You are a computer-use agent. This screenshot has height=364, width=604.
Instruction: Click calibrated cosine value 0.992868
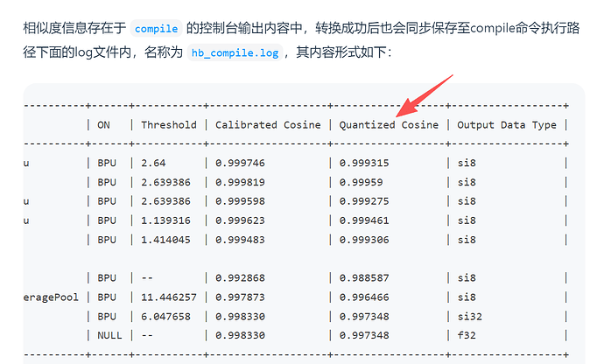[x=240, y=278]
